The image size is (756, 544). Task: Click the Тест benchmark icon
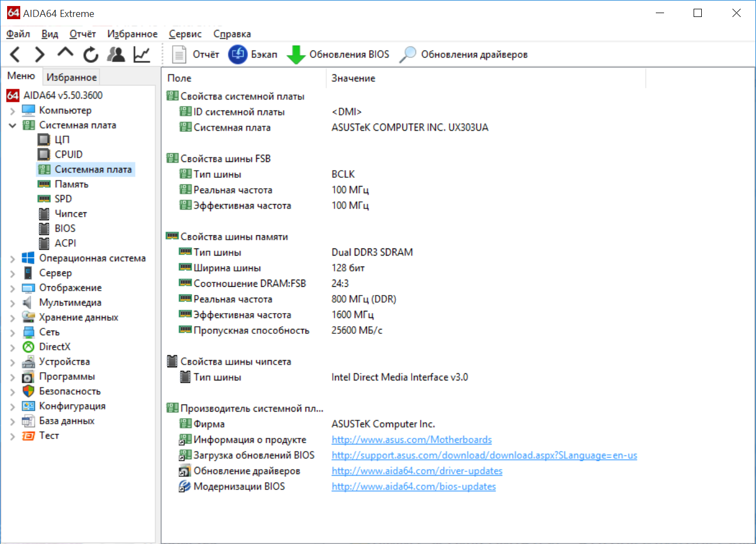pos(28,436)
